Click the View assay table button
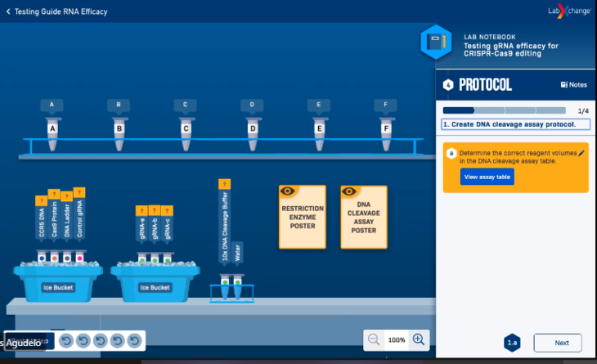Image resolution: width=597 pixels, height=364 pixels. (487, 177)
